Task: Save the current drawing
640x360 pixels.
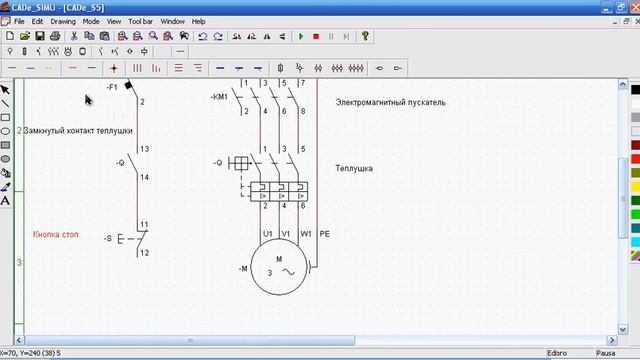Action: [x=40, y=36]
